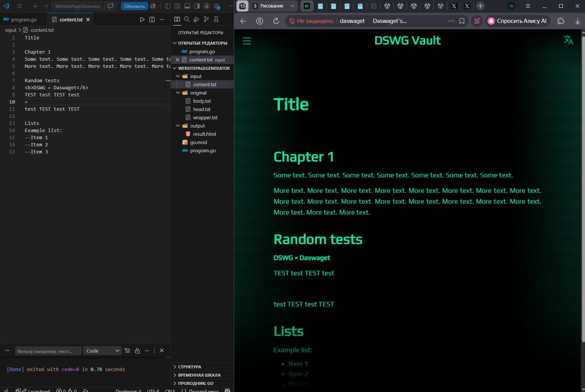Go back in the browser

point(243,21)
